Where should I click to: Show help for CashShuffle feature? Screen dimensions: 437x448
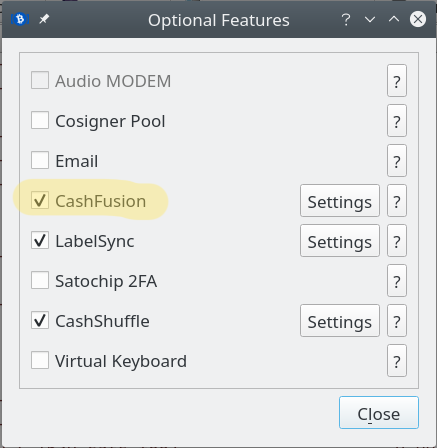pyautogui.click(x=397, y=321)
